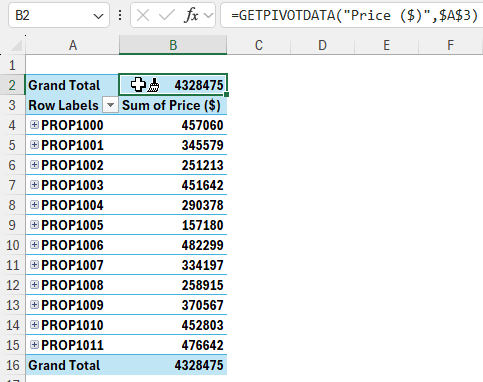The image size is (483, 382).
Task: Open the Insert Function fx icon
Action: click(192, 15)
